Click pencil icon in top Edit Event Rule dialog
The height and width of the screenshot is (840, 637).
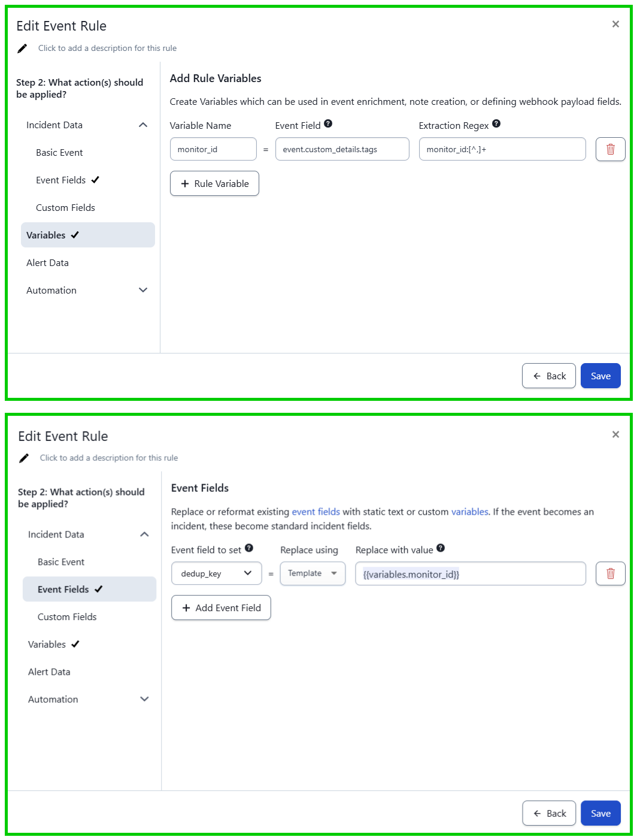pos(22,49)
